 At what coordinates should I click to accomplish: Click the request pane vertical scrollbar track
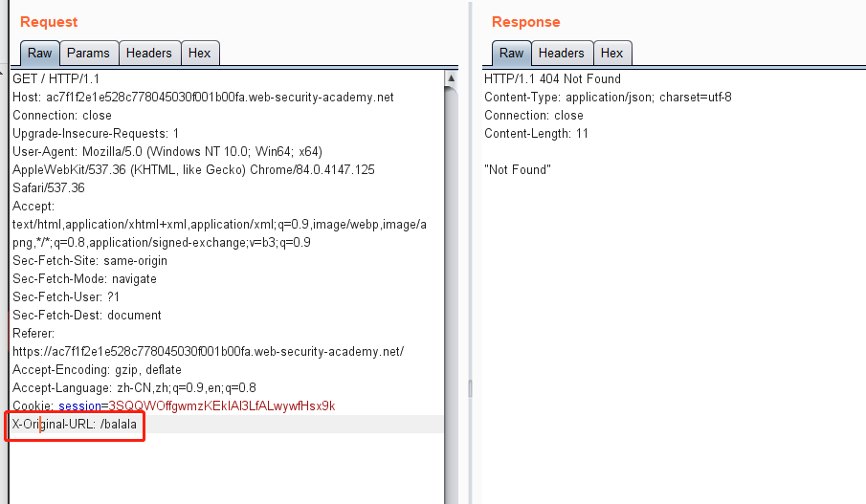[452, 296]
